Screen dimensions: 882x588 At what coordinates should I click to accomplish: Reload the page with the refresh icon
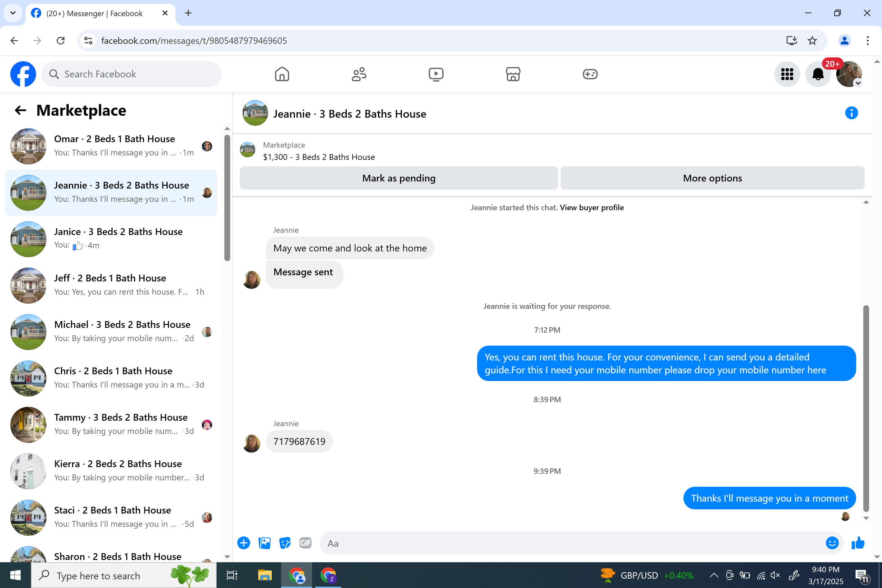click(60, 41)
